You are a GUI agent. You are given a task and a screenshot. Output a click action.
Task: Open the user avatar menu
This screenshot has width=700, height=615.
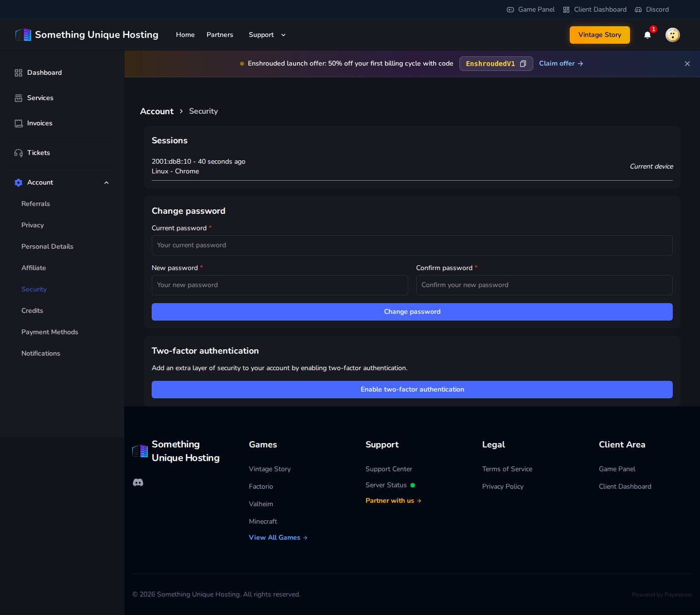[673, 35]
